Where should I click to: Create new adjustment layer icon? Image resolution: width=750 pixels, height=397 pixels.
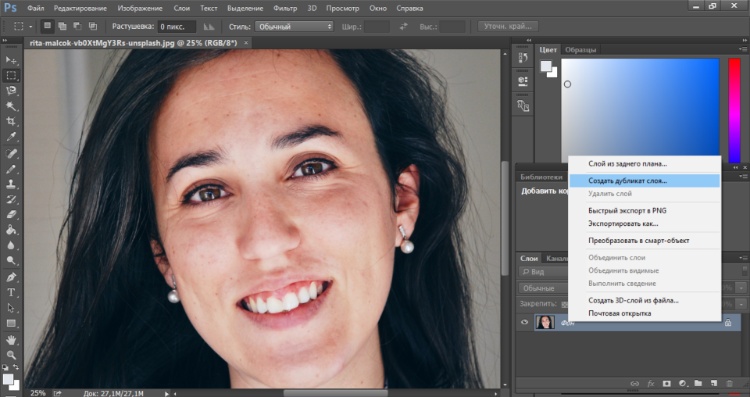click(x=683, y=384)
